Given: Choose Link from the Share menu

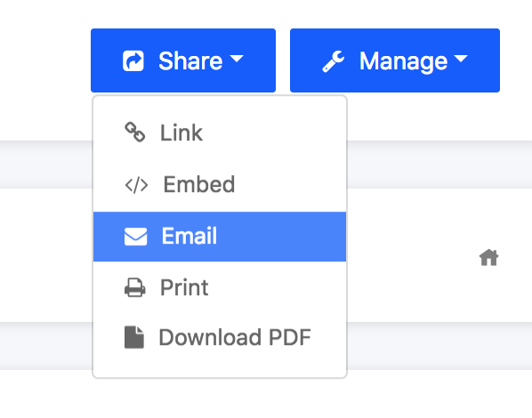Looking at the screenshot, I should [220, 133].
